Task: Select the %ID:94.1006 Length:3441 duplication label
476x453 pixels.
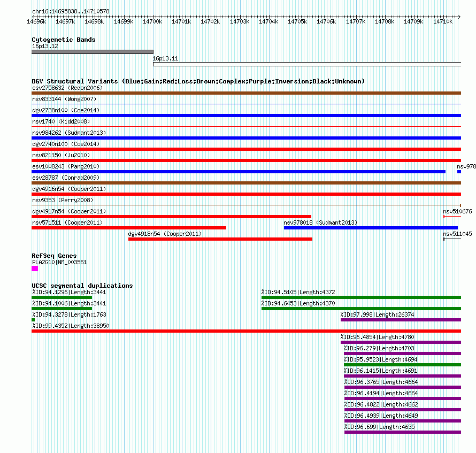Action: point(69,303)
